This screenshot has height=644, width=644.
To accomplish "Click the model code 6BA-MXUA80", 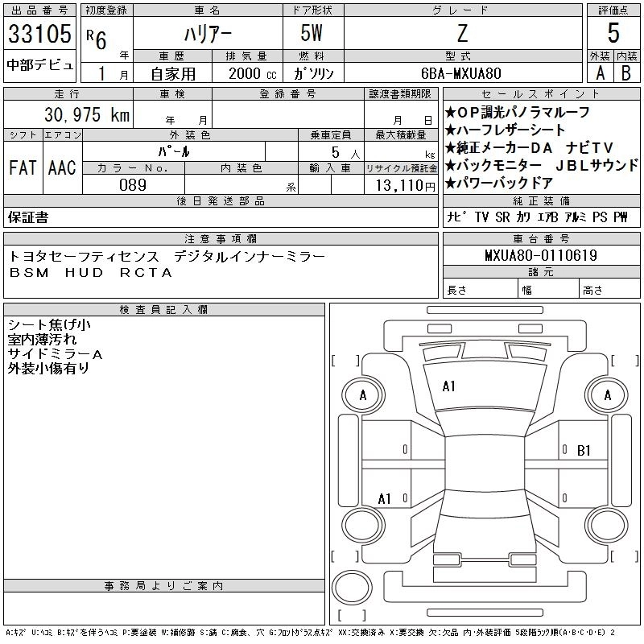I will [x=461, y=73].
